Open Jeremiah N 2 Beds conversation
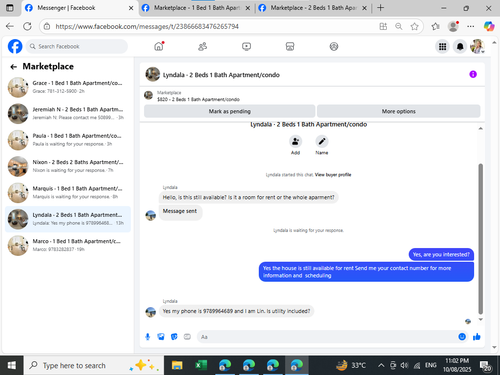Image resolution: width=500 pixels, height=375 pixels. 68,113
